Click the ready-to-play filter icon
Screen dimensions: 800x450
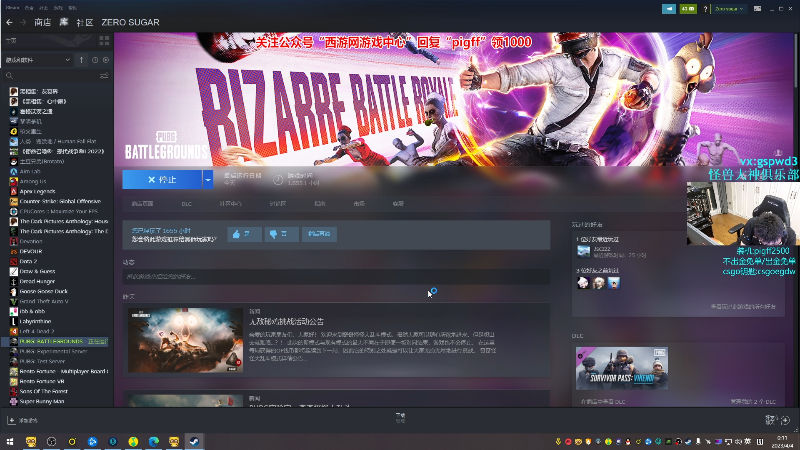(106, 60)
